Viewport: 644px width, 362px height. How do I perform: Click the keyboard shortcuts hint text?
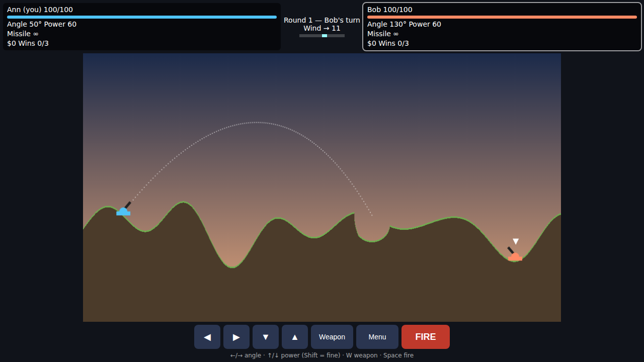(322, 355)
